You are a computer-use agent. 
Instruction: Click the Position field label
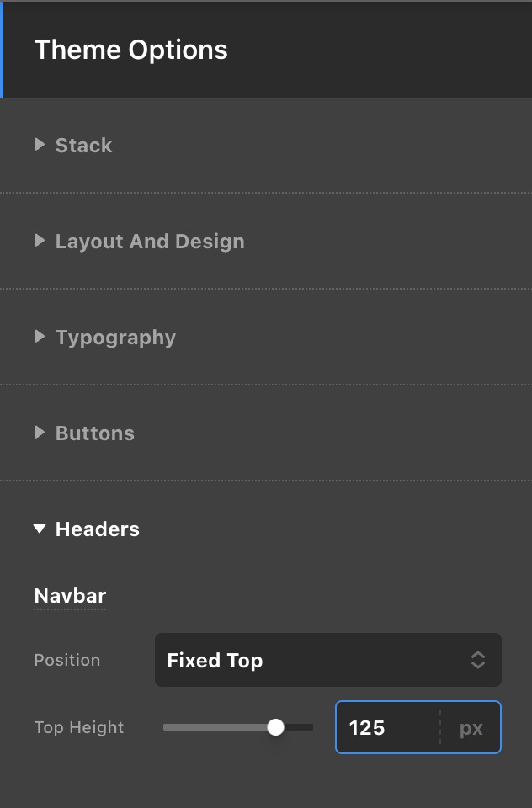click(x=66, y=660)
